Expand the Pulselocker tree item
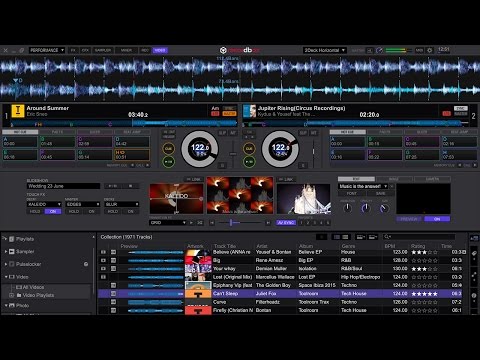The height and width of the screenshot is (360, 480). click(6, 264)
